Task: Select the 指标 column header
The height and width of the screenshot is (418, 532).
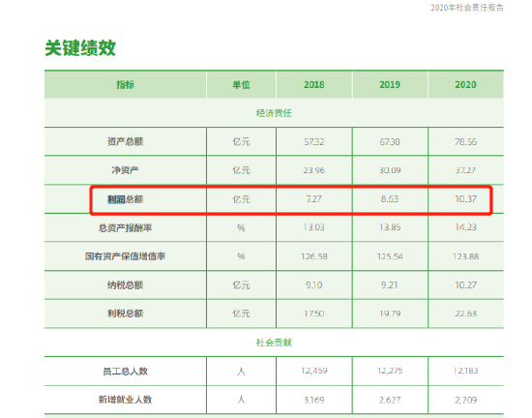Action: tap(125, 84)
